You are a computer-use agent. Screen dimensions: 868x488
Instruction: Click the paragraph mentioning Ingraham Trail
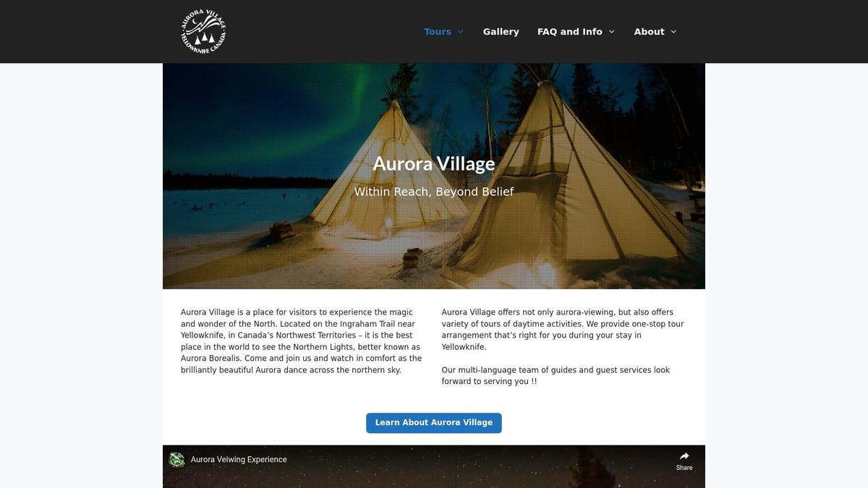301,341
